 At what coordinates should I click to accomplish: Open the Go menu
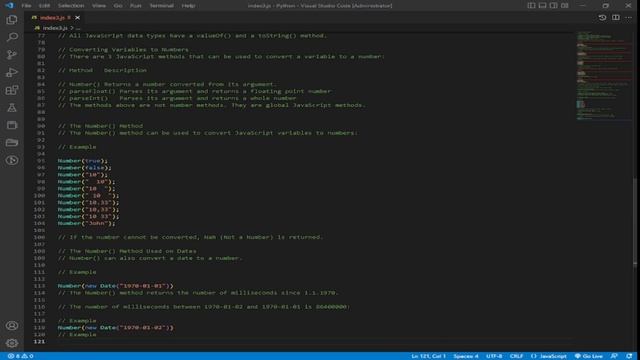point(118,6)
